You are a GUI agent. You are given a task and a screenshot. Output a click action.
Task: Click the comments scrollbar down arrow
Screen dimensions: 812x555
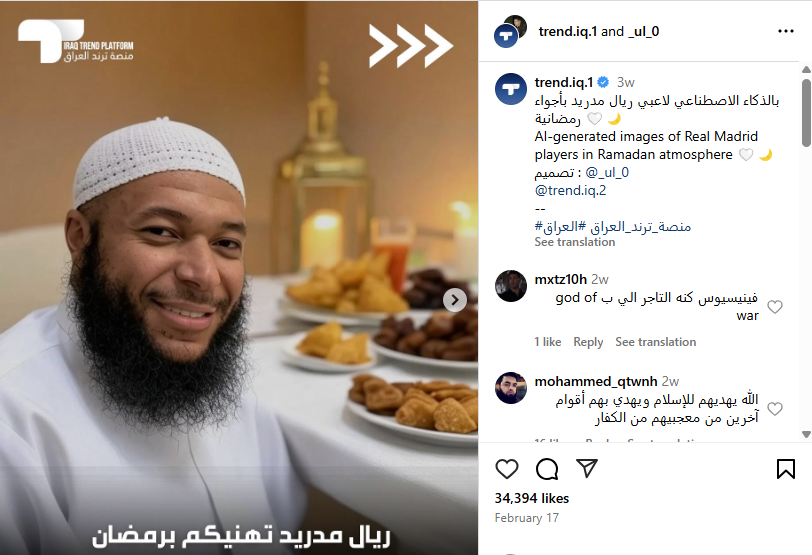click(x=806, y=434)
